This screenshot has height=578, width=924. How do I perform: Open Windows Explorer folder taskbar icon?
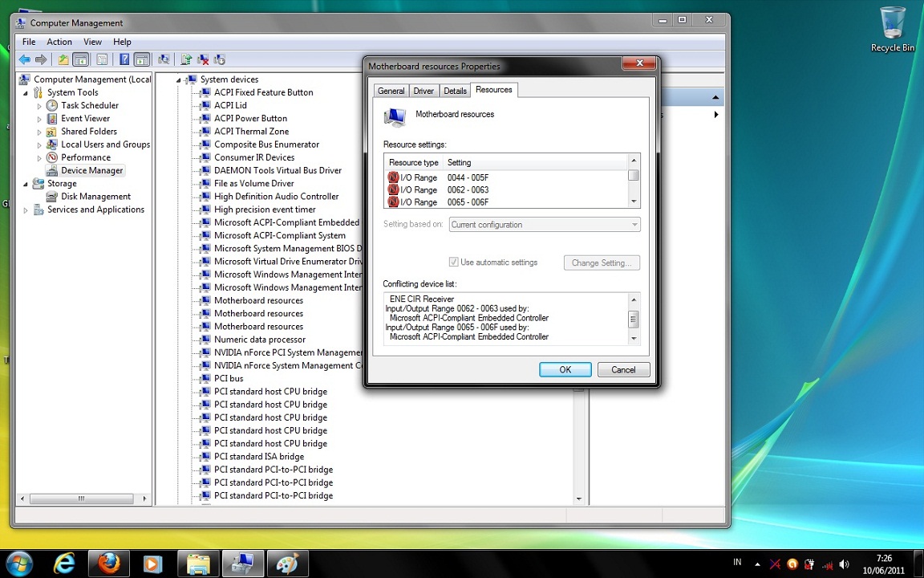click(x=199, y=564)
